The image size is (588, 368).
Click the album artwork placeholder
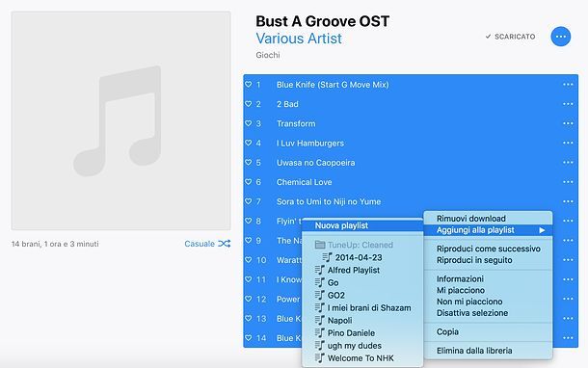120,120
